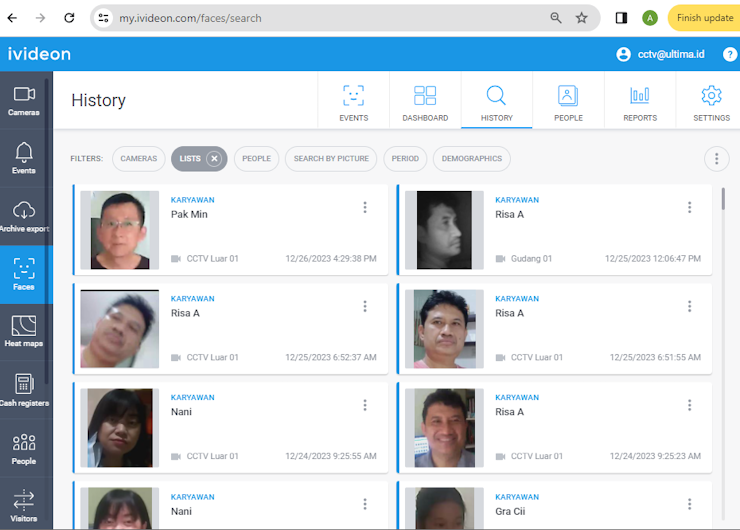Viewport: 740px width, 530px height.
Task: View site information icon in address bar
Action: point(103,18)
